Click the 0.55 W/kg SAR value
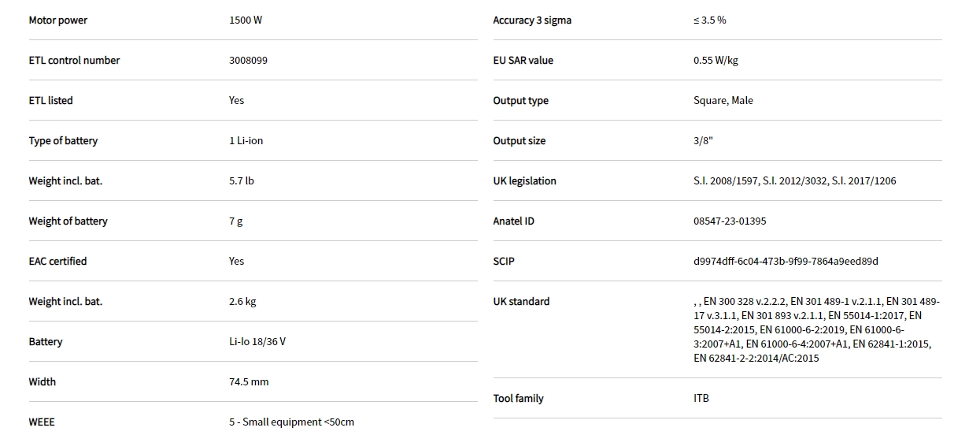 pyautogui.click(x=716, y=61)
